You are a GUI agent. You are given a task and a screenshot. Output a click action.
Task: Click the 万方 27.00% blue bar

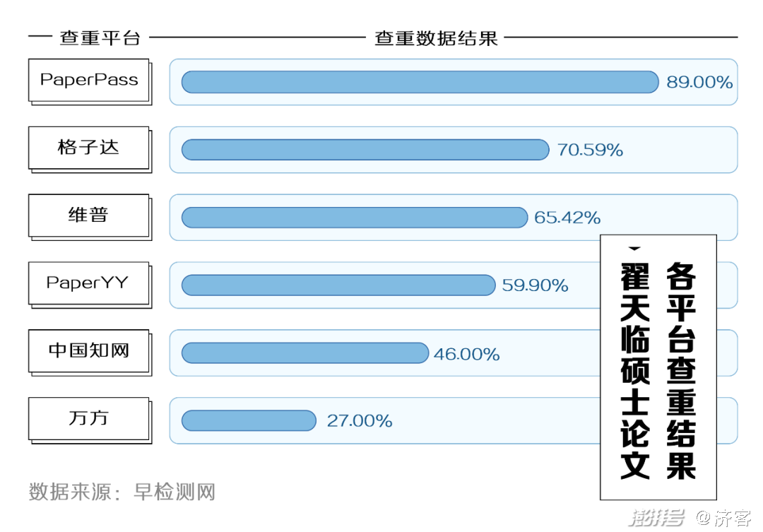click(249, 420)
